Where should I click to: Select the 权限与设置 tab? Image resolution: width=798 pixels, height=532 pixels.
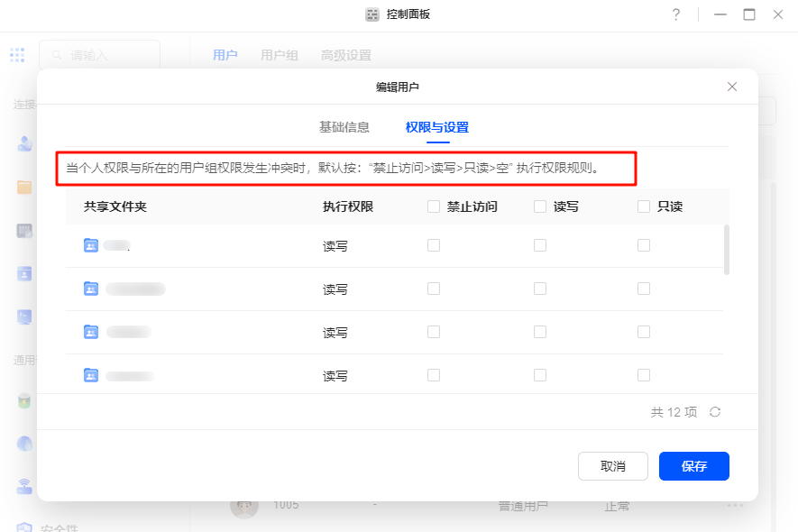tap(437, 127)
